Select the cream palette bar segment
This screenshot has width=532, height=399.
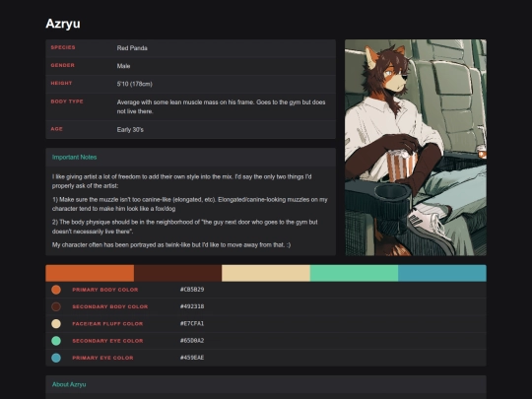point(266,273)
